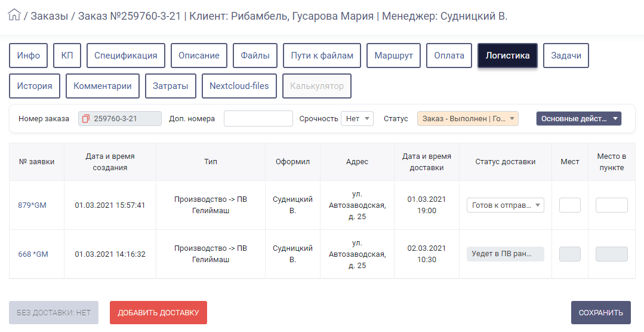Click delivery time 01.03.2021 19:00
This screenshot has height=332, width=644.
point(427,205)
